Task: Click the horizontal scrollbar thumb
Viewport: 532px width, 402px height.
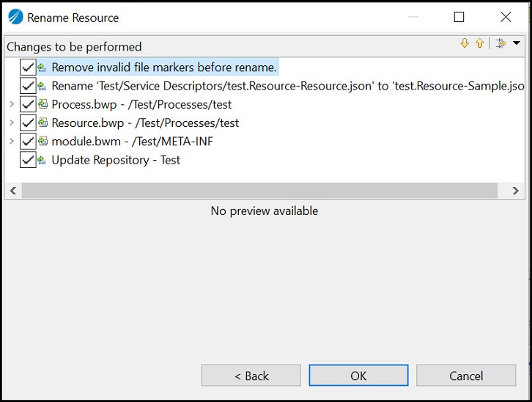Action: click(x=260, y=191)
